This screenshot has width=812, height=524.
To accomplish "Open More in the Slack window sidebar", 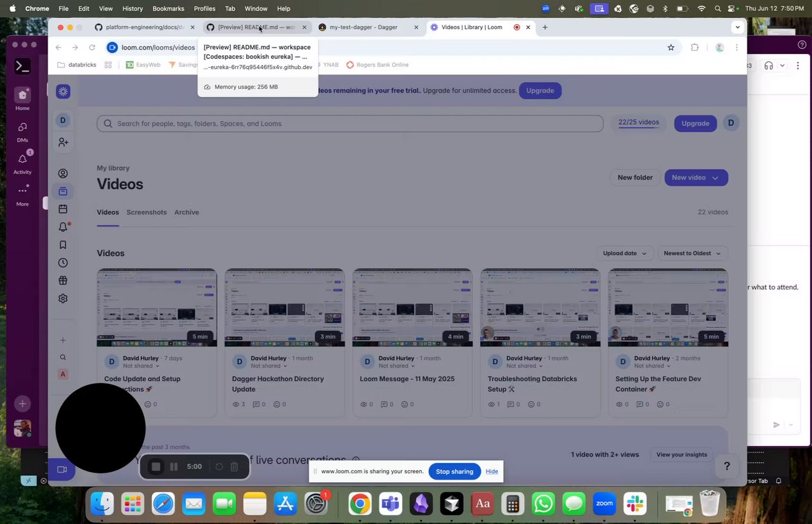I will pyautogui.click(x=22, y=195).
